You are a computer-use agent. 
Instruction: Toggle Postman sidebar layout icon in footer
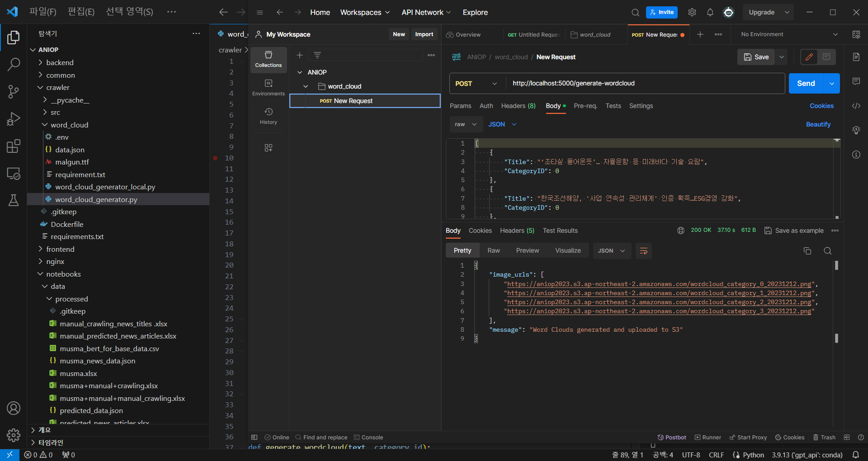(x=255, y=437)
